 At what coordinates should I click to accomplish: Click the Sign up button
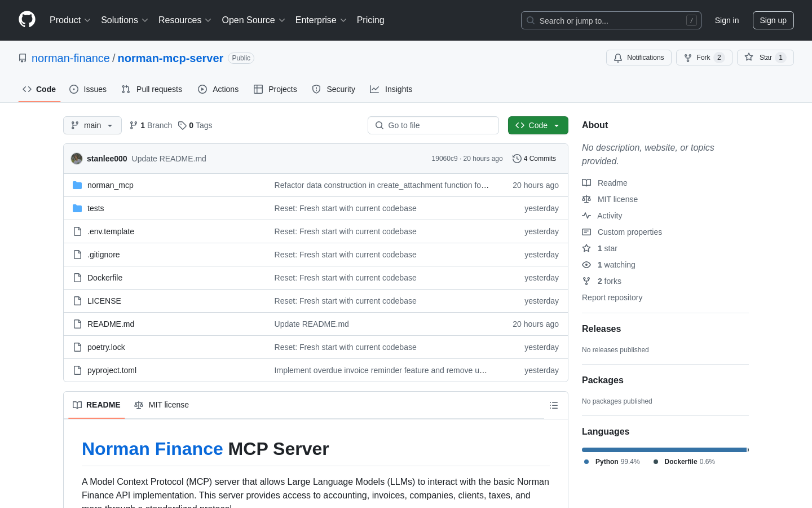[773, 20]
